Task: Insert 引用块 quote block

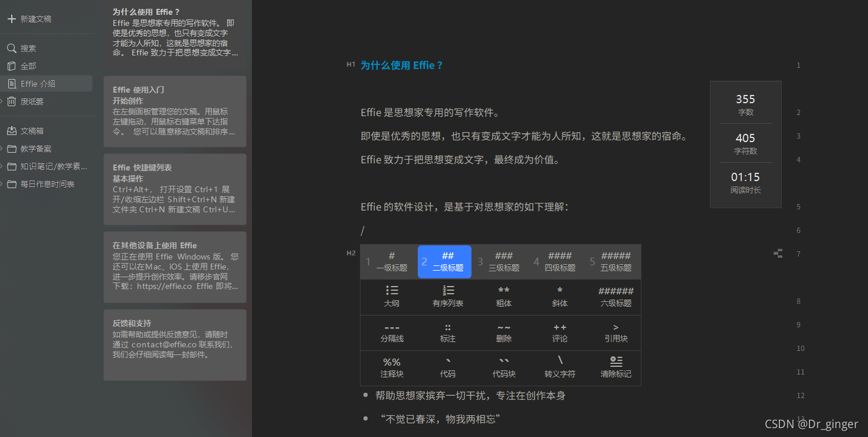Action: 616,333
